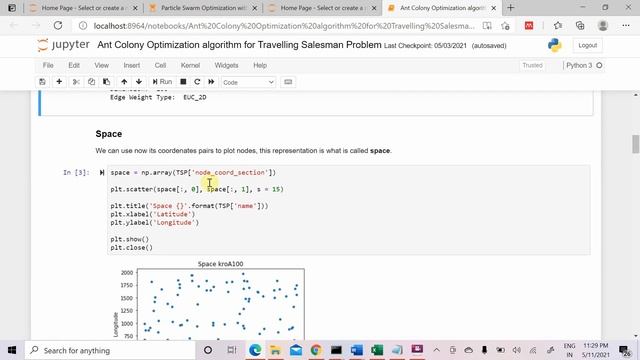
Task: Click the vertical scrollbar thumb of the page
Action: click(x=636, y=144)
